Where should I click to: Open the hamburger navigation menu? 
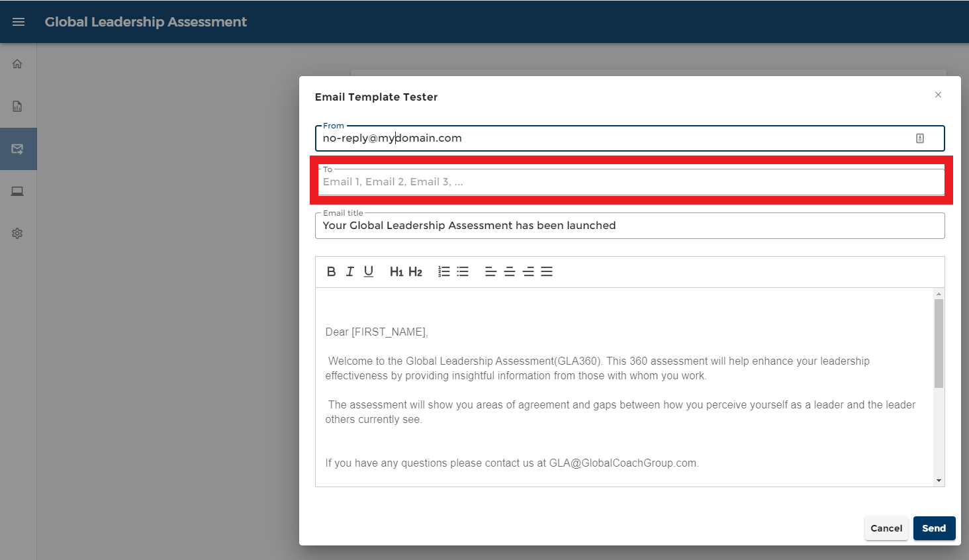pyautogui.click(x=19, y=22)
